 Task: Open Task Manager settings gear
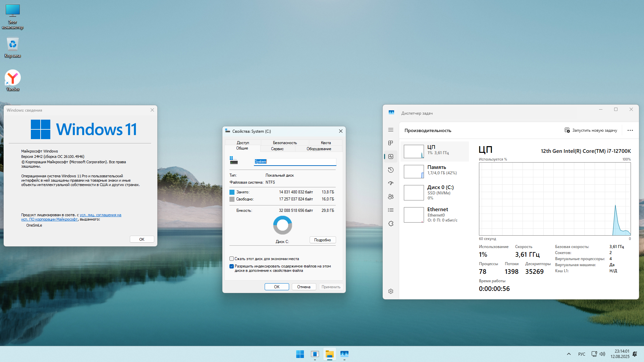pyautogui.click(x=391, y=291)
